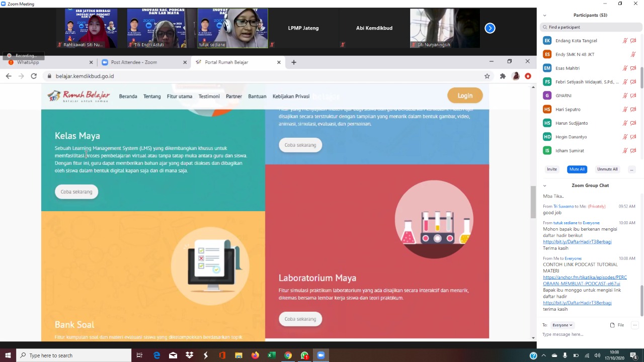The width and height of the screenshot is (644, 362).
Task: Open Bantuan menu item
Action: click(x=257, y=96)
